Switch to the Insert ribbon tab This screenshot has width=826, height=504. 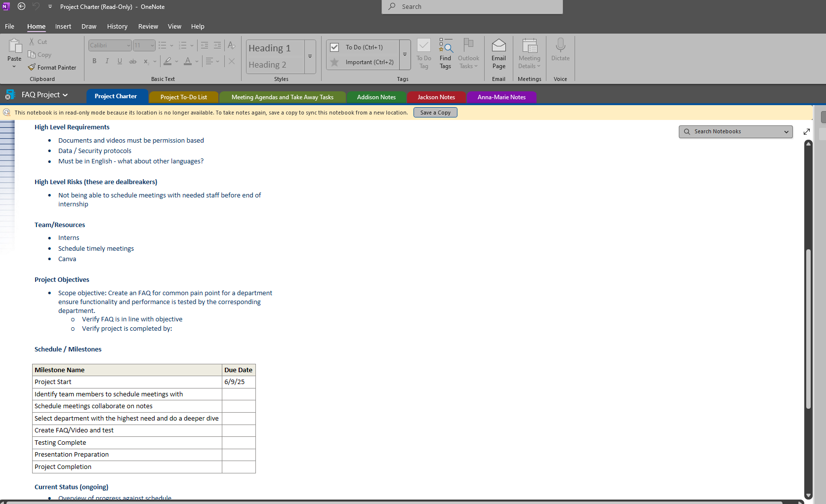[63, 27]
